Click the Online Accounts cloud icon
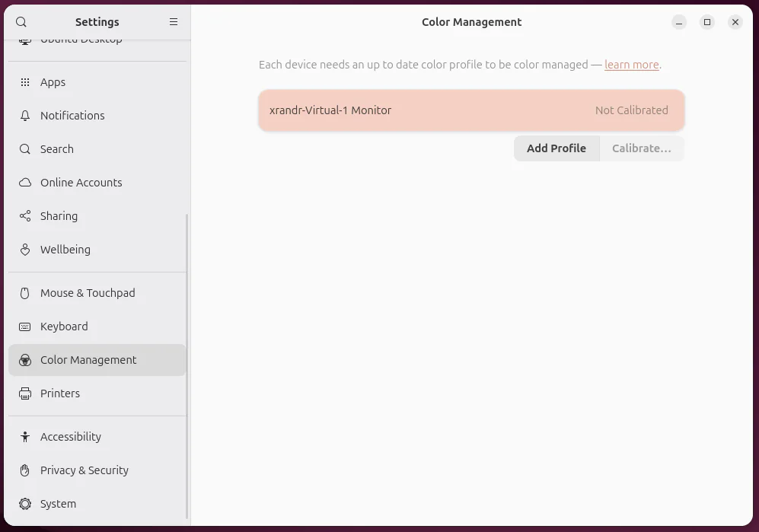This screenshot has width=759, height=532. tap(24, 182)
